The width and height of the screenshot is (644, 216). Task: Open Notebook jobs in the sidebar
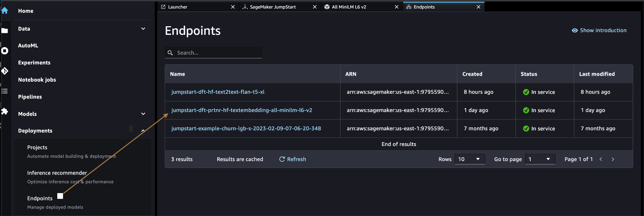click(x=37, y=80)
